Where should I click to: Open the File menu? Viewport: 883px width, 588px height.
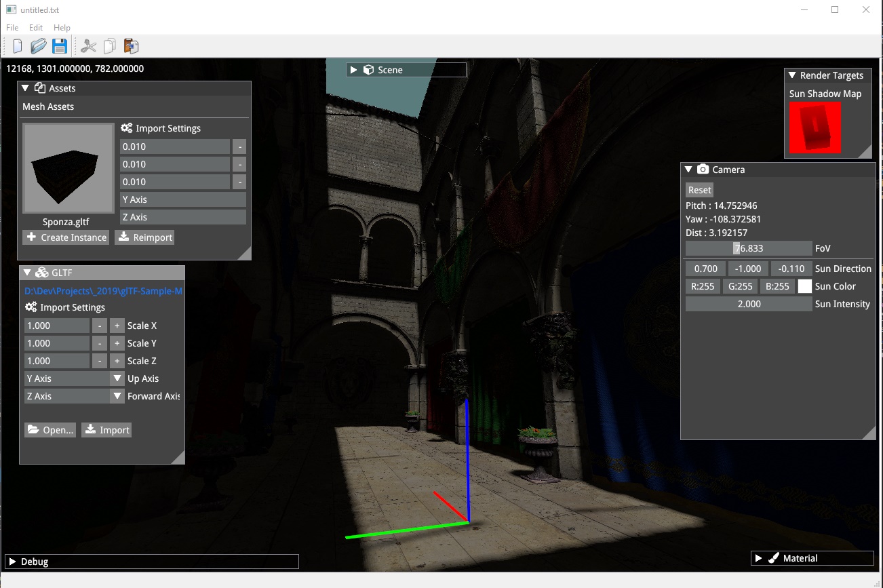click(12, 28)
